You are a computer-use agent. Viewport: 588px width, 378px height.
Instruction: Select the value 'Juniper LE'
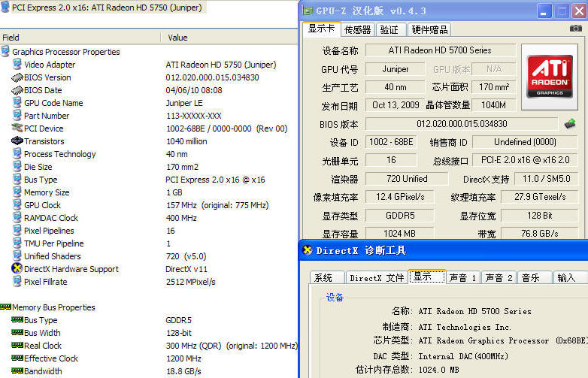click(x=184, y=103)
